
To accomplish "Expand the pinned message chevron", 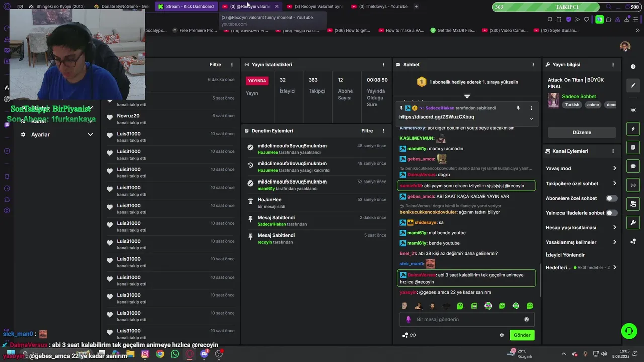I will pos(531,119).
